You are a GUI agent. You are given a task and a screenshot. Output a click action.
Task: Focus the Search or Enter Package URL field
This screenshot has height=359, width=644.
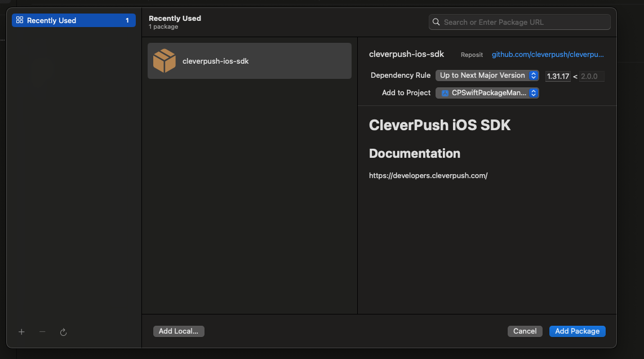pyautogui.click(x=519, y=22)
